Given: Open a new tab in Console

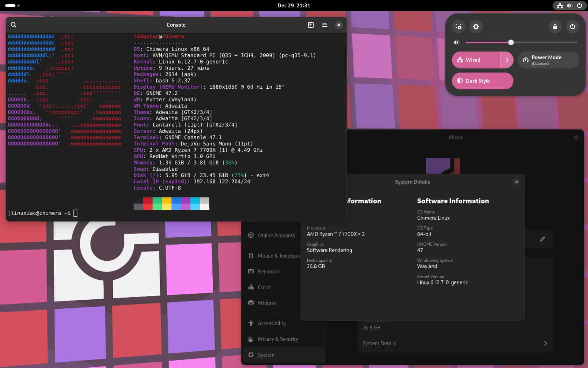Looking at the screenshot, I should click(x=310, y=25).
